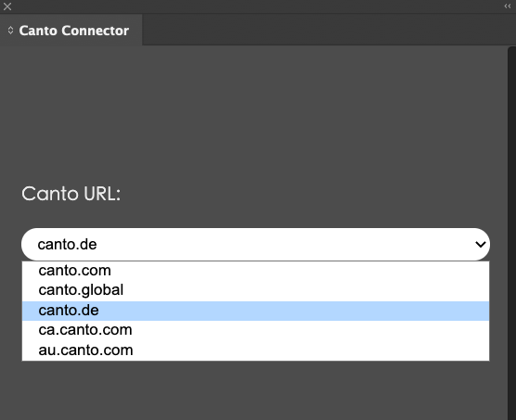Click the empty tab strip beside Canto Connector tab

pyautogui.click(x=329, y=30)
